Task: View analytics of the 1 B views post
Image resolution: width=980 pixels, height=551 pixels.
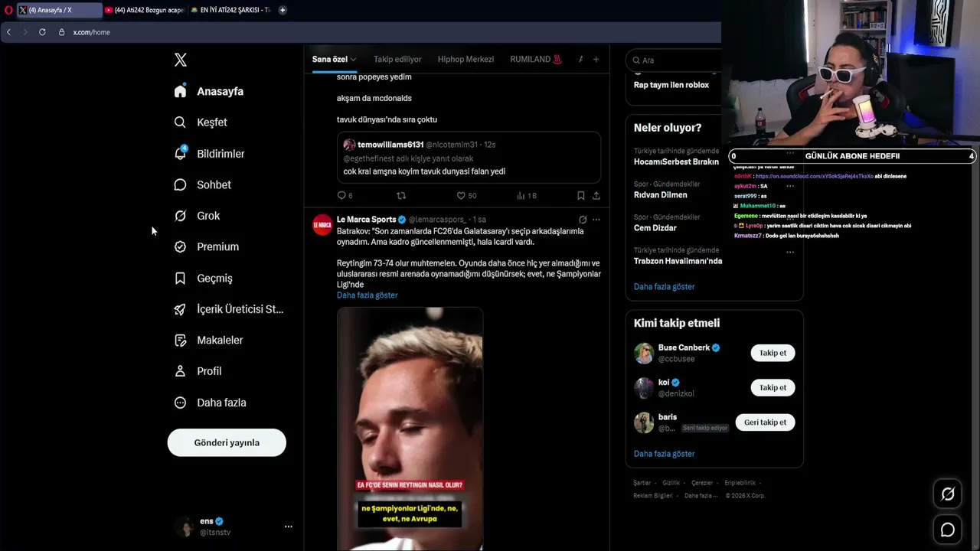Action: pyautogui.click(x=527, y=196)
